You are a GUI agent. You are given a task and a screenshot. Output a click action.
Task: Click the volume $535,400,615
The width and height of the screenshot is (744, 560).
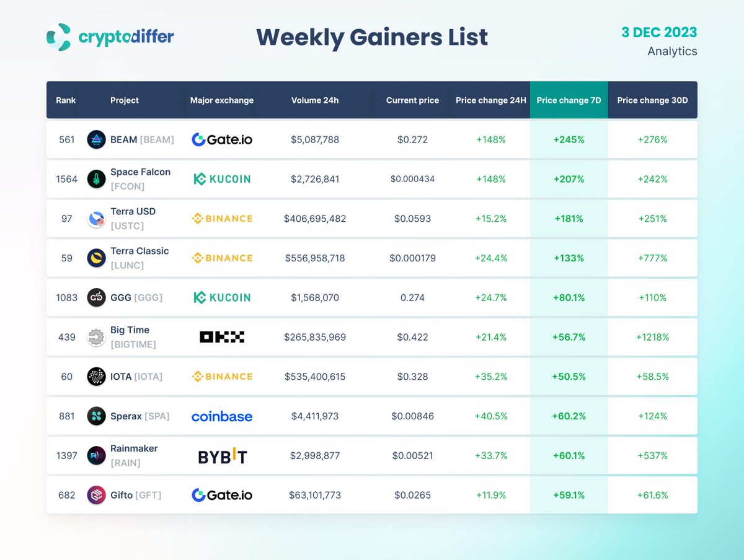[x=315, y=377]
